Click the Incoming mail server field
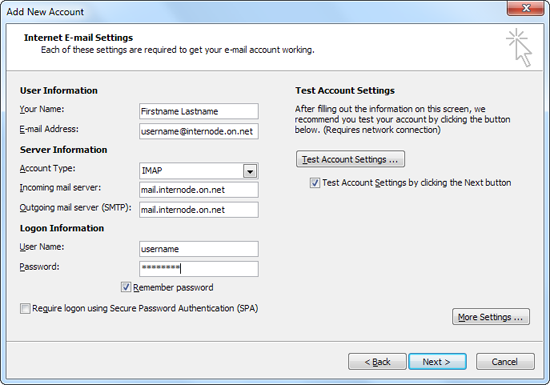 pos(199,190)
